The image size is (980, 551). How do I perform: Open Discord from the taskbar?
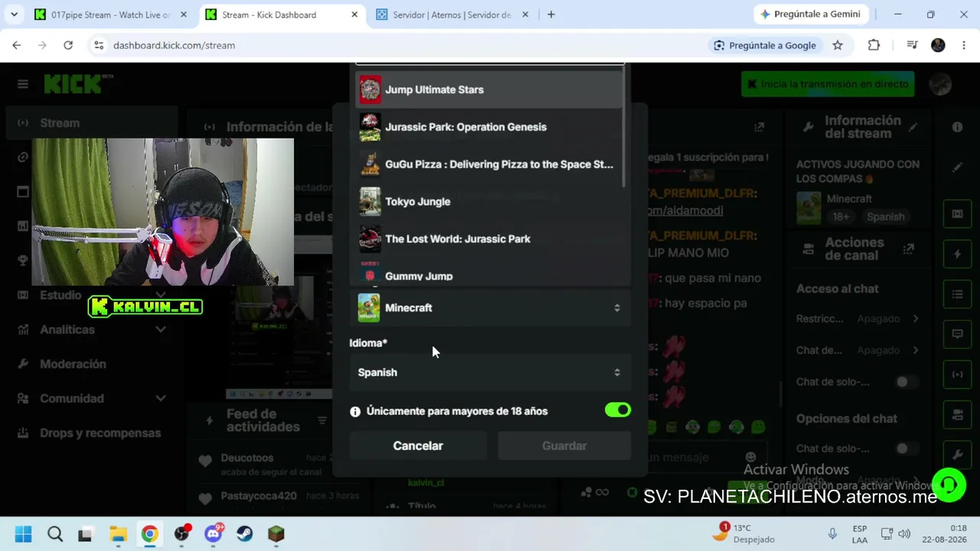click(213, 534)
